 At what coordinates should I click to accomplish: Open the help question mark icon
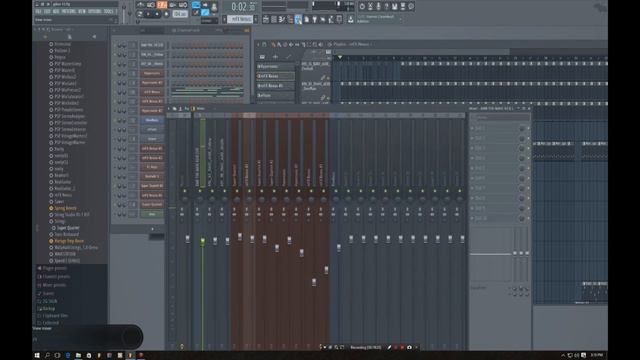387,6
